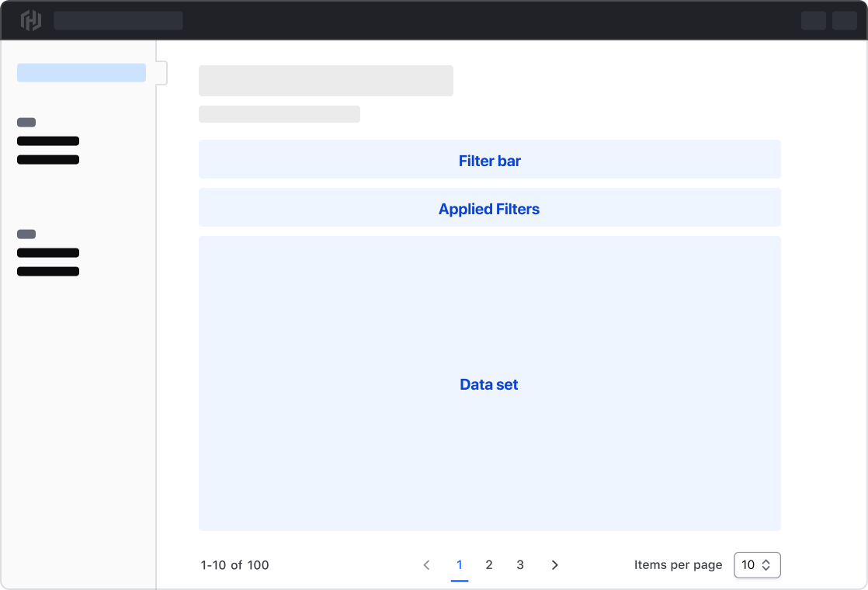The height and width of the screenshot is (590, 868).
Task: Click the rightmost icon in the navbar
Action: [x=845, y=20]
